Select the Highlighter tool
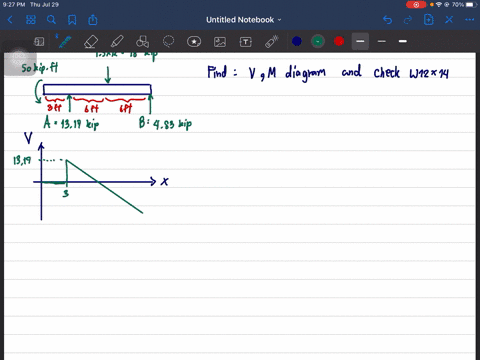 click(x=117, y=42)
